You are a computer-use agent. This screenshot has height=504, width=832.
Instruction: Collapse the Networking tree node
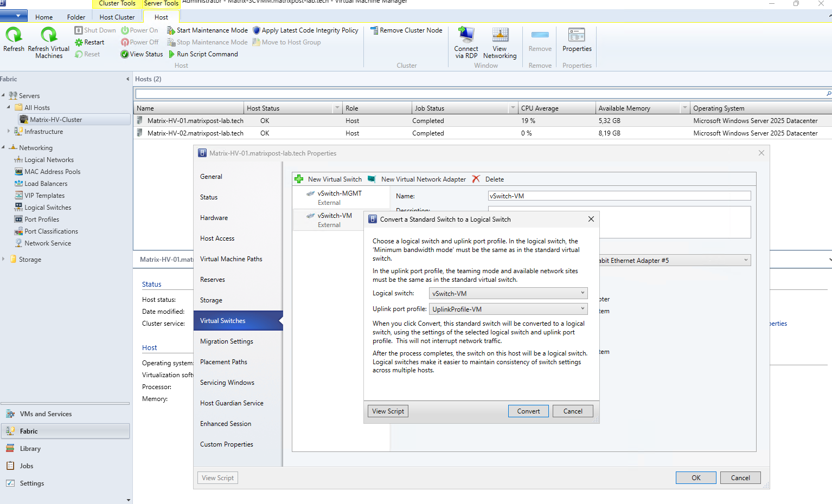(3, 147)
